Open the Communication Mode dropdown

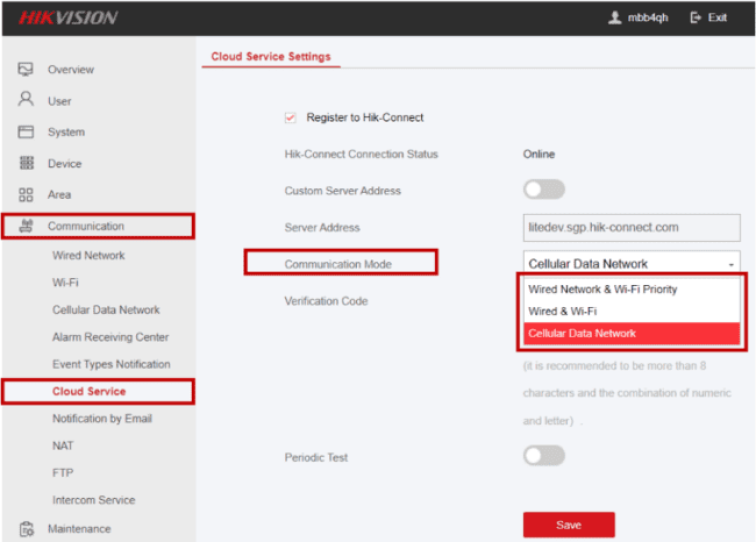coord(631,264)
